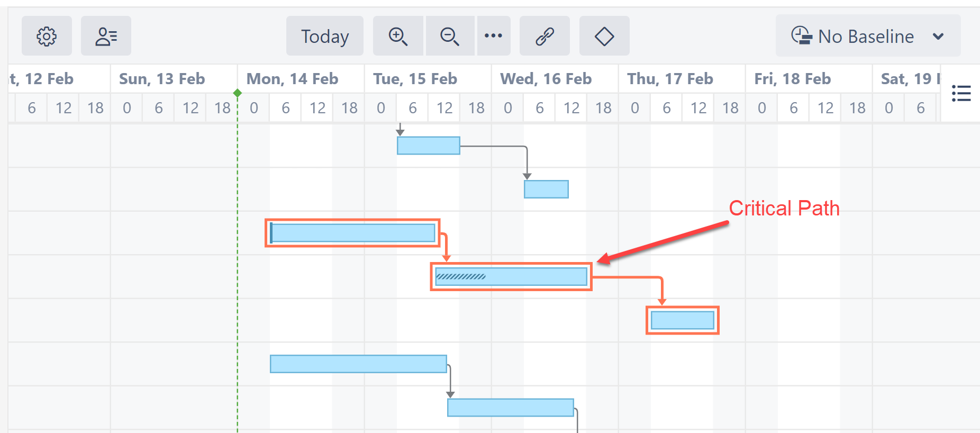
Task: Click the zoom out magnifier
Action: pos(450,36)
